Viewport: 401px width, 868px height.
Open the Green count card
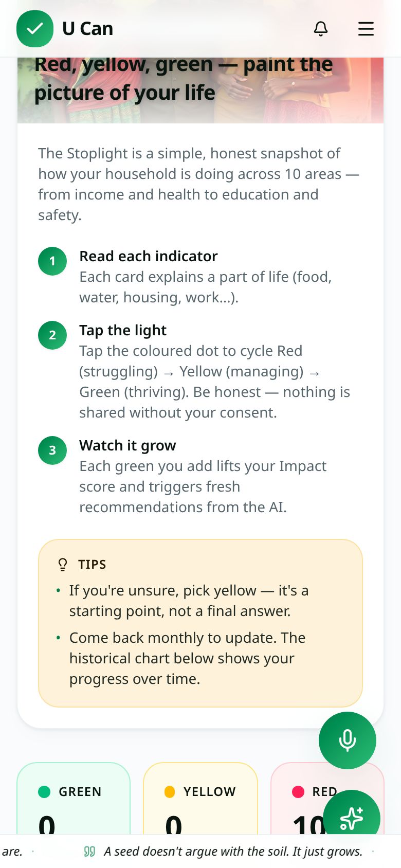(x=74, y=799)
